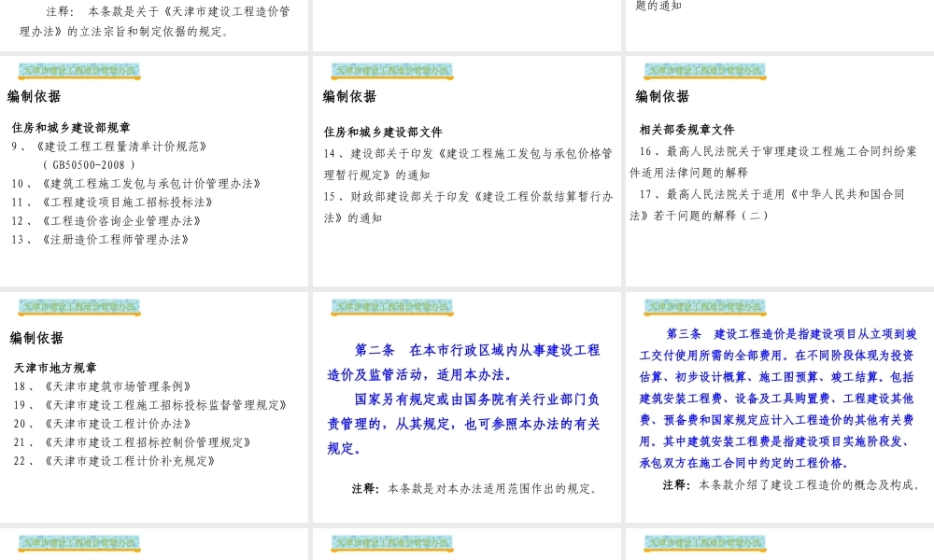Select line 19、《天津市建设工程施工招标投标监督管理规定》
Screen dimensions: 934x560
150,405
